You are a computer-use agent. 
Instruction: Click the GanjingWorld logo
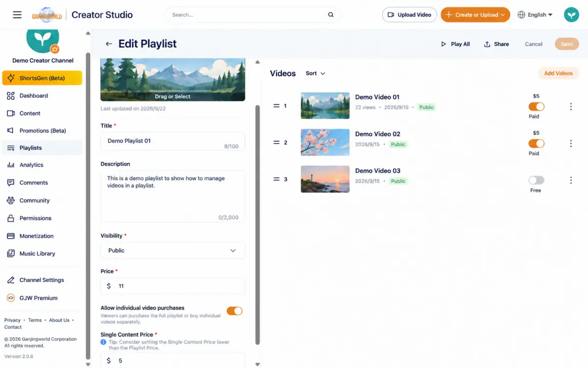coord(47,15)
